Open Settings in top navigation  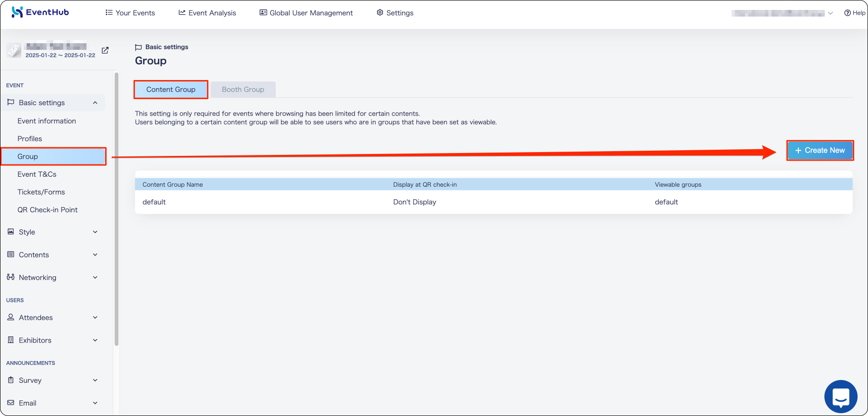395,13
